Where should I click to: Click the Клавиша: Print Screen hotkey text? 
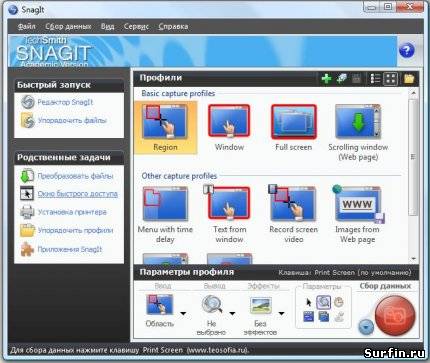pos(345,273)
